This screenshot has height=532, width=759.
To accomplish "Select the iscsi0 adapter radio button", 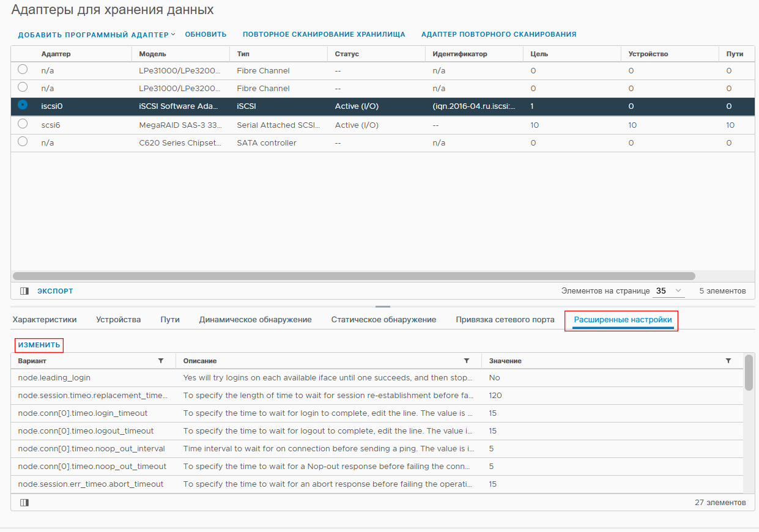I will pos(23,105).
